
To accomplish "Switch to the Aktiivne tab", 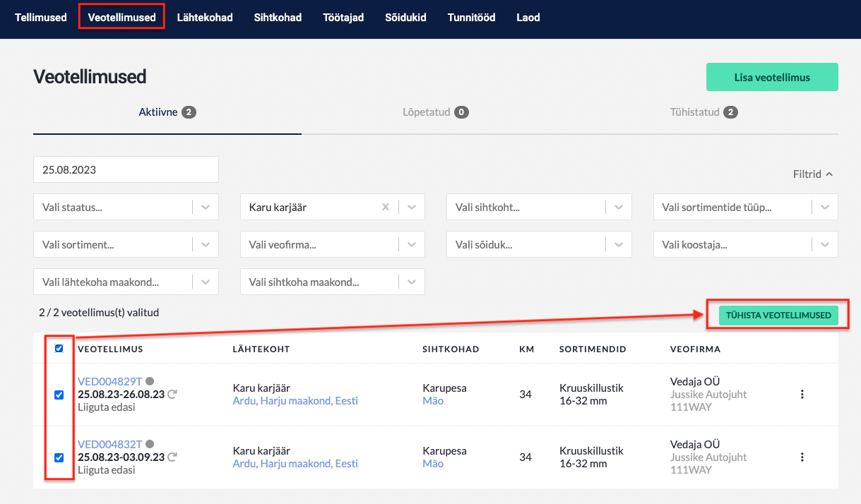I will (167, 112).
